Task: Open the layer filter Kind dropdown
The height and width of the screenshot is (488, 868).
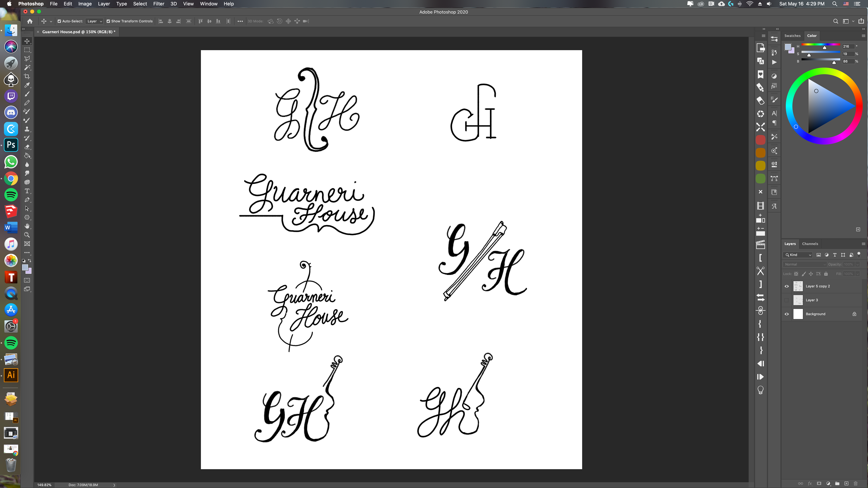Action: (x=798, y=255)
